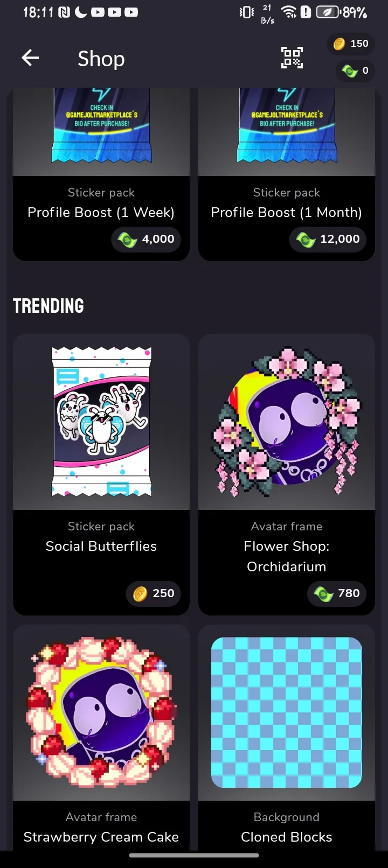Open the Cloned Blocks checkered background
The image size is (388, 868).
pos(287,712)
